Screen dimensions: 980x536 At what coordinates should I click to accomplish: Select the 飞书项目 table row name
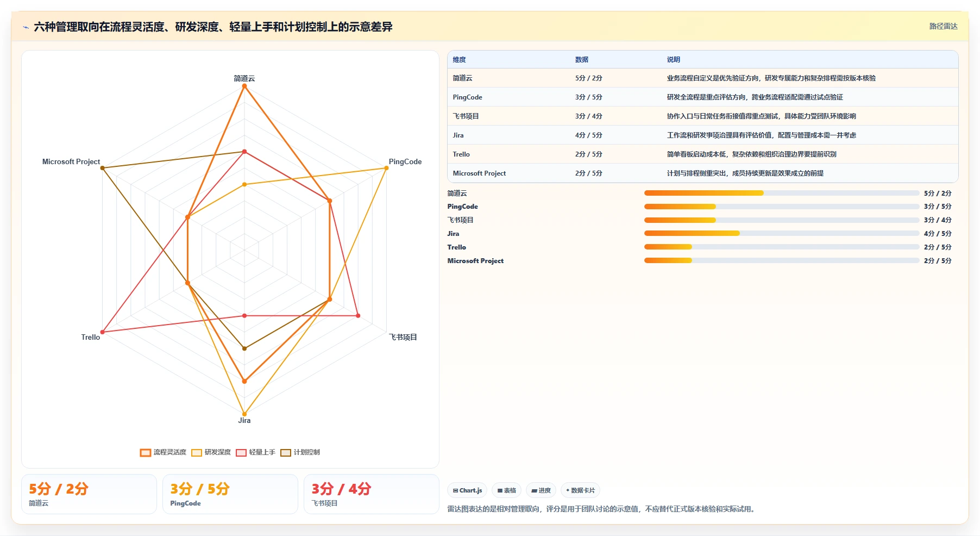click(466, 116)
